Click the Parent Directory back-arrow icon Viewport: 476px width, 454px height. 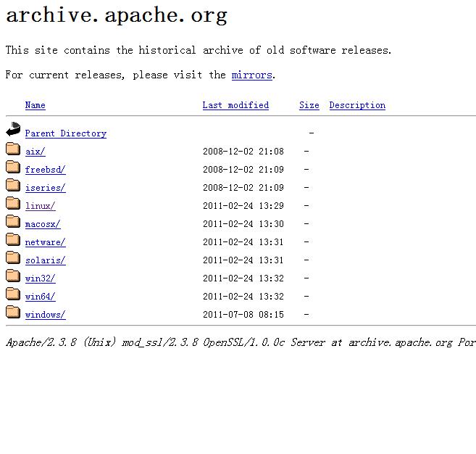13,129
